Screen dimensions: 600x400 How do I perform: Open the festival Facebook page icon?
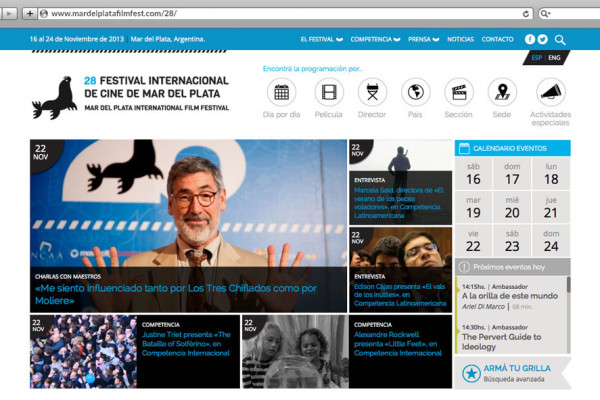tap(530, 39)
